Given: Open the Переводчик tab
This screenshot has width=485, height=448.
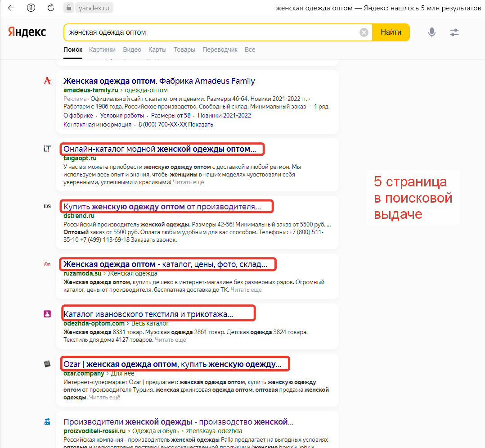Looking at the screenshot, I should pos(220,50).
